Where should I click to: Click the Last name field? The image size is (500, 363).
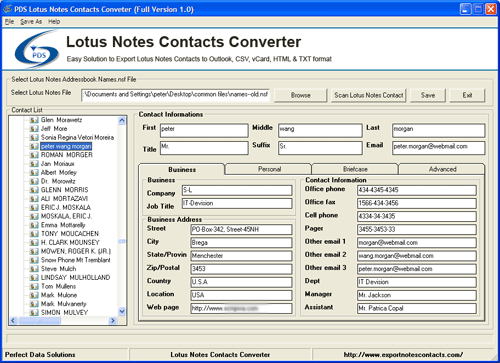tap(439, 130)
